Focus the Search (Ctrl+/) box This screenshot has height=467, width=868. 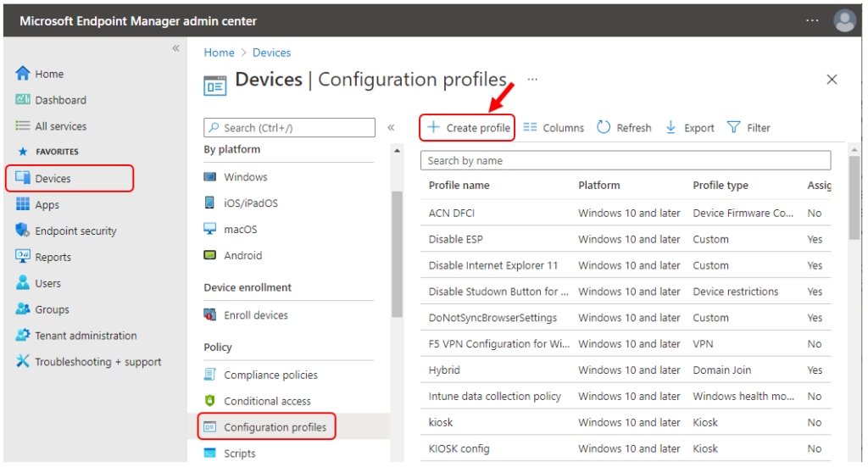tap(290, 128)
